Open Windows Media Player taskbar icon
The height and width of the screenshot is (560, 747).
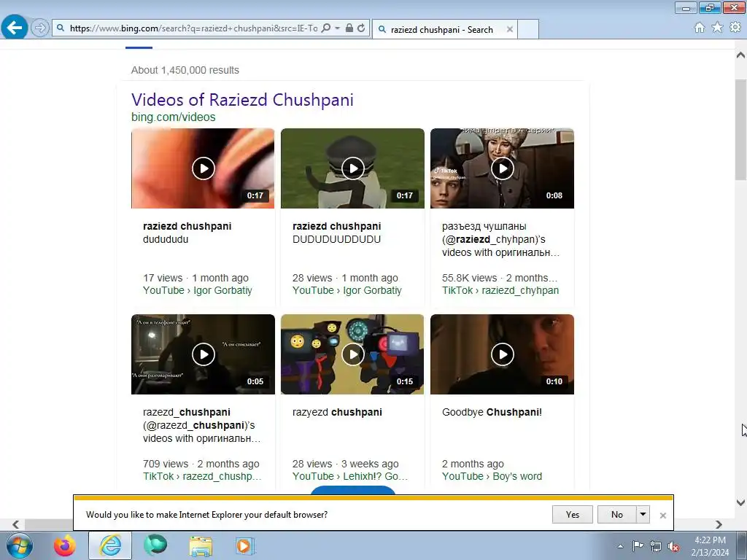point(246,545)
